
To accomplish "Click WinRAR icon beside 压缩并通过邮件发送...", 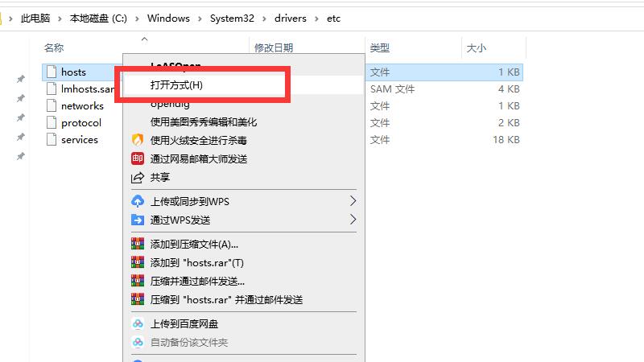I will (x=137, y=281).
